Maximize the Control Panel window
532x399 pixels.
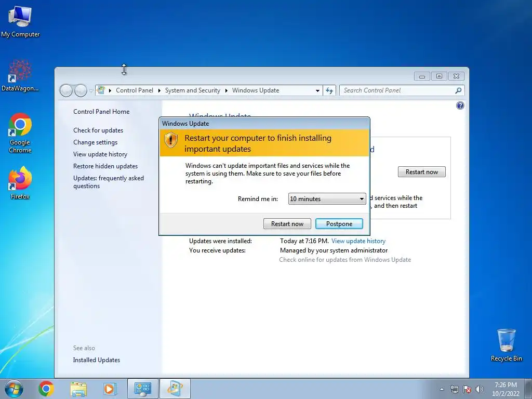point(439,76)
